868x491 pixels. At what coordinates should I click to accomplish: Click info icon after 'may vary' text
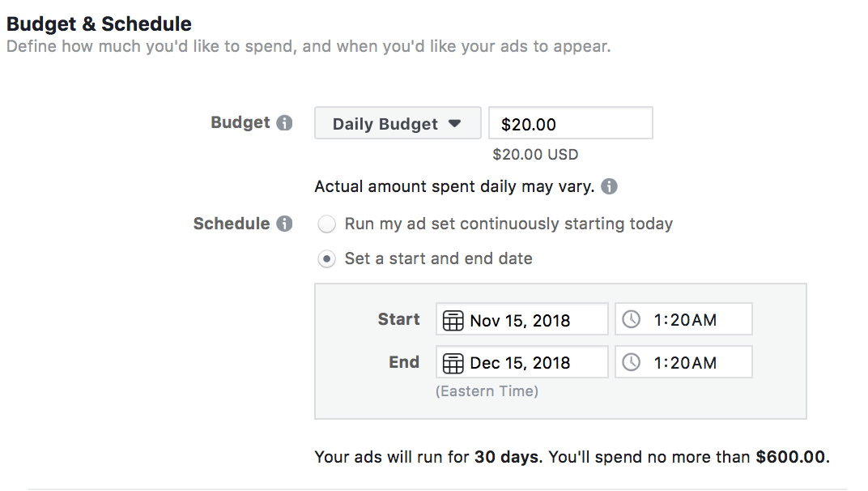point(610,187)
